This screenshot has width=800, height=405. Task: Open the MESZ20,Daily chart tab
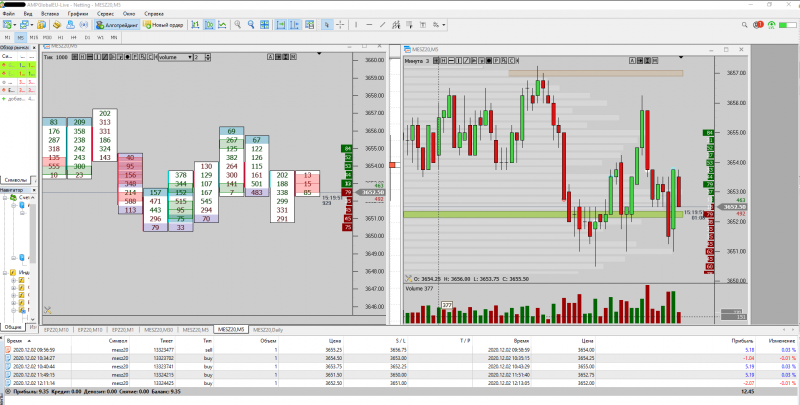[268, 330]
